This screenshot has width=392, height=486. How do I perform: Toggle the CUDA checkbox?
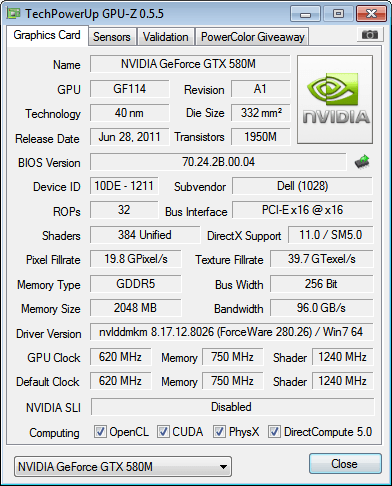[x=163, y=432]
